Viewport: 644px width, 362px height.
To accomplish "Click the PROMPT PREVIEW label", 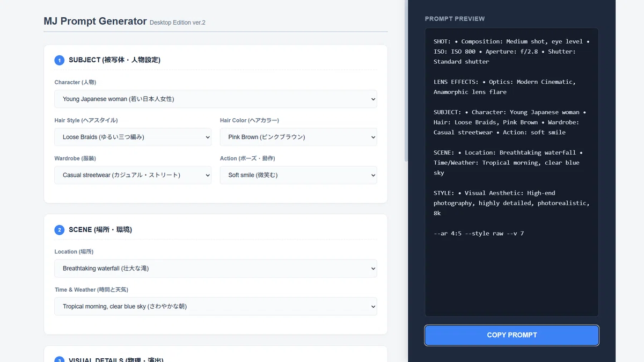I will click(455, 19).
